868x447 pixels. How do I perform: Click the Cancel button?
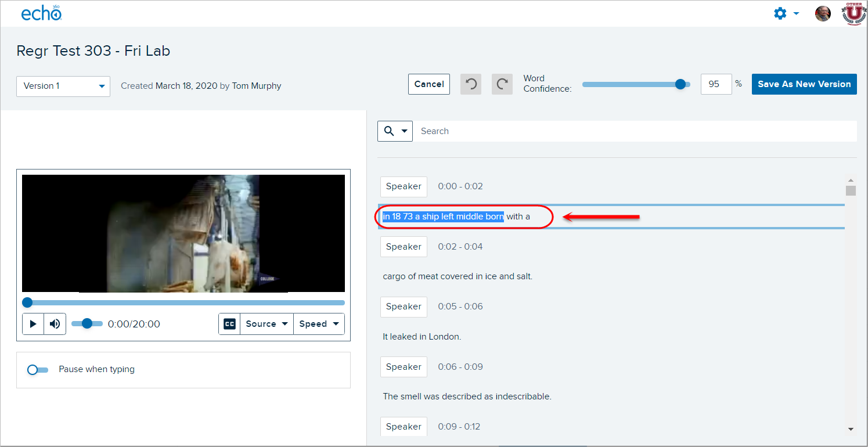click(429, 84)
